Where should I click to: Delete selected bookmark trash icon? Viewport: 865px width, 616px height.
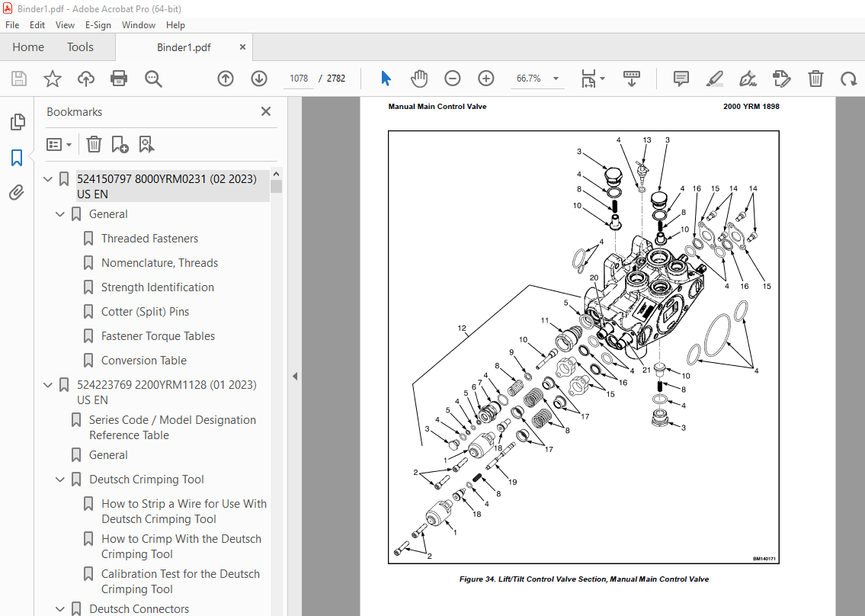point(94,145)
